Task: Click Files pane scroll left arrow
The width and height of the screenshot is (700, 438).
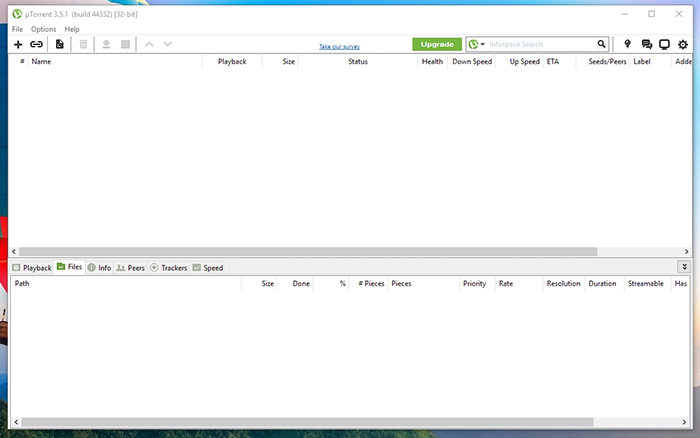Action: pos(17,422)
